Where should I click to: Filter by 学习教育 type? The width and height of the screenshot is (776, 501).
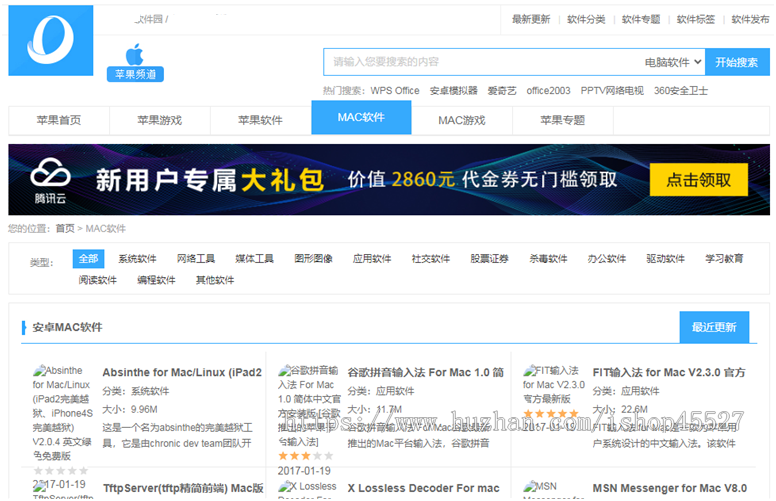pyautogui.click(x=725, y=259)
